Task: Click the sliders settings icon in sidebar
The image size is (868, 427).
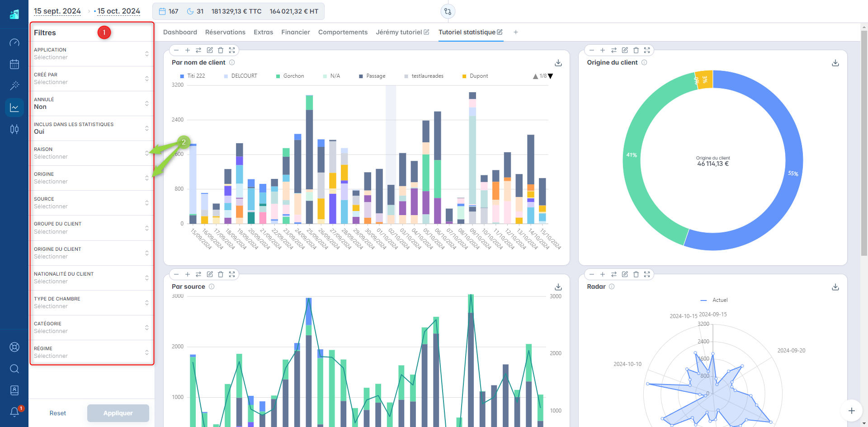Action: pyautogui.click(x=14, y=129)
